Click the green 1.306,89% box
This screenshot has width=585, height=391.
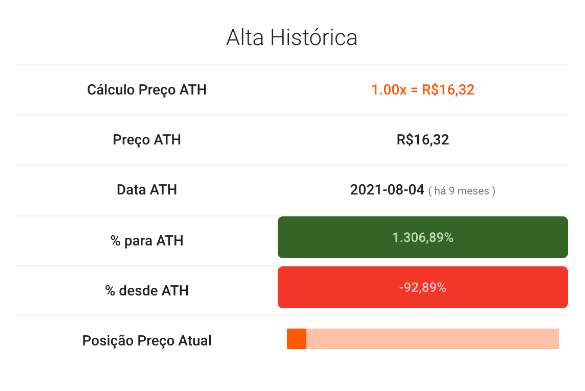(x=423, y=237)
